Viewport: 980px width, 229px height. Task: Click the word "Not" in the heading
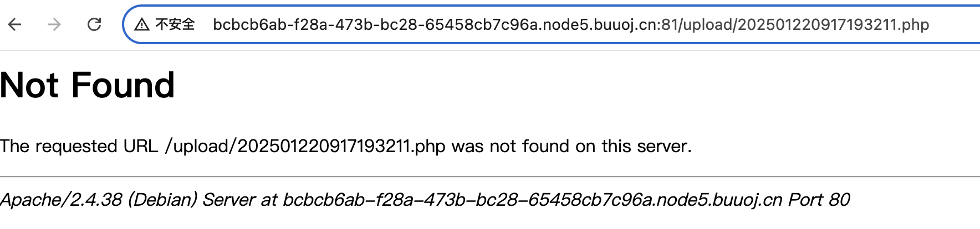point(29,86)
